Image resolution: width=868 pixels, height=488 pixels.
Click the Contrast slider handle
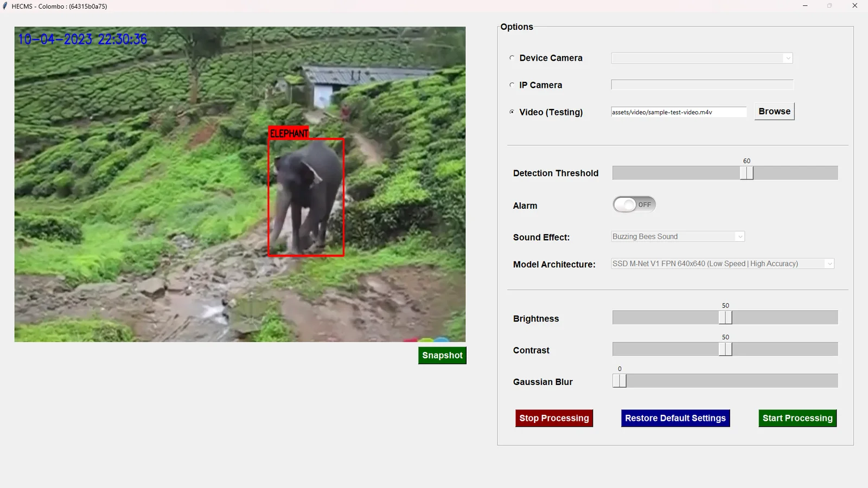725,349
